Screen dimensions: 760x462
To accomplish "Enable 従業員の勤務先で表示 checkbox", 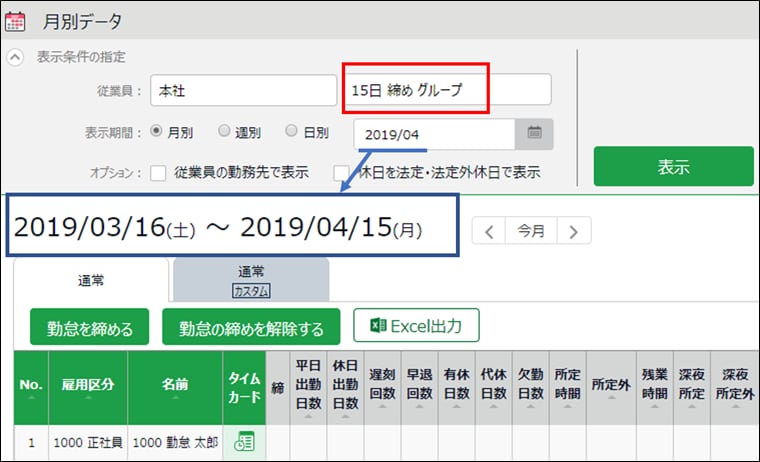I will tap(158, 173).
